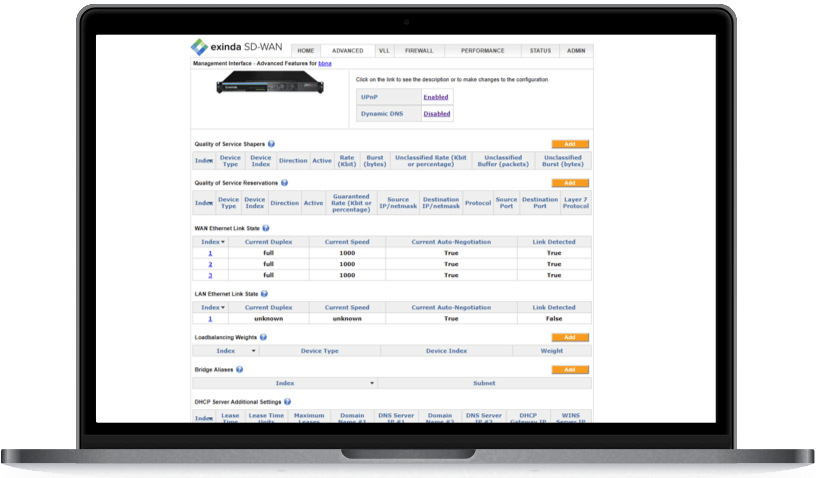Add a Loadbalancing Weight entry

click(570, 338)
